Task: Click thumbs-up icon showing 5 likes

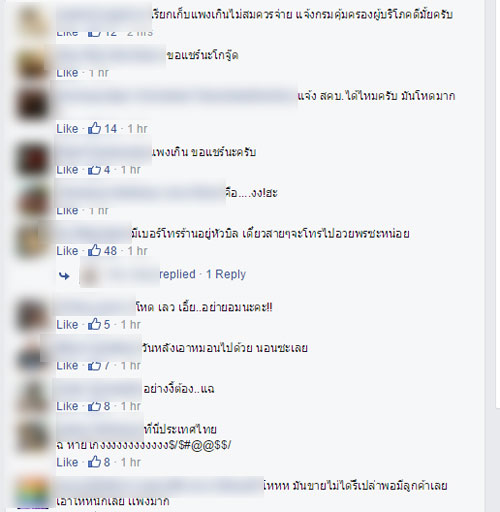Action: pos(94,324)
